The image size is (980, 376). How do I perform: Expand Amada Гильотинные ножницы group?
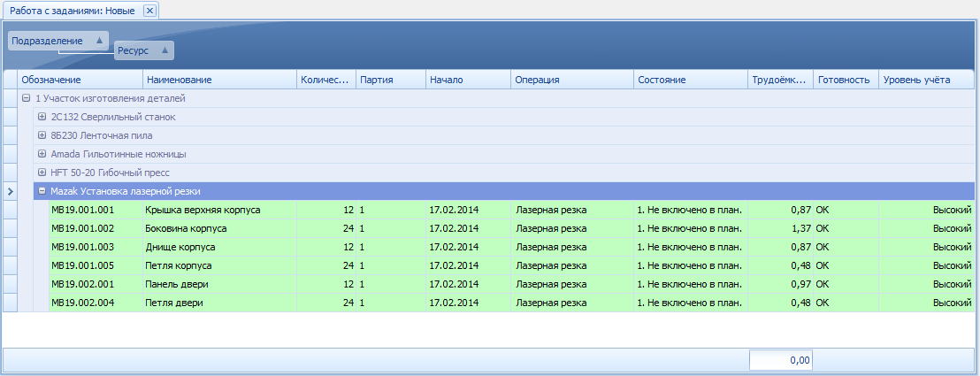(x=42, y=154)
